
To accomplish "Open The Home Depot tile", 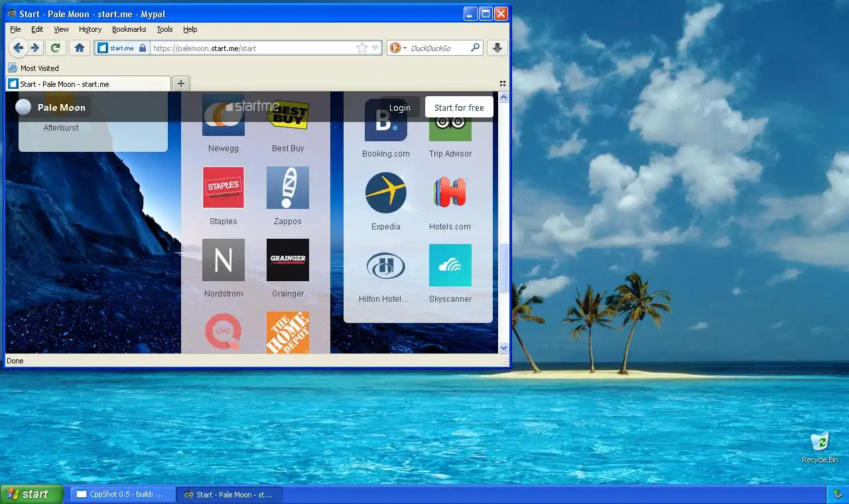I will [x=288, y=332].
